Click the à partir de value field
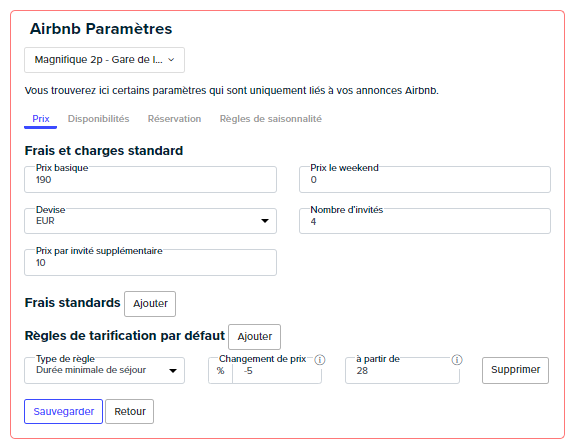572x447 pixels. tap(402, 371)
